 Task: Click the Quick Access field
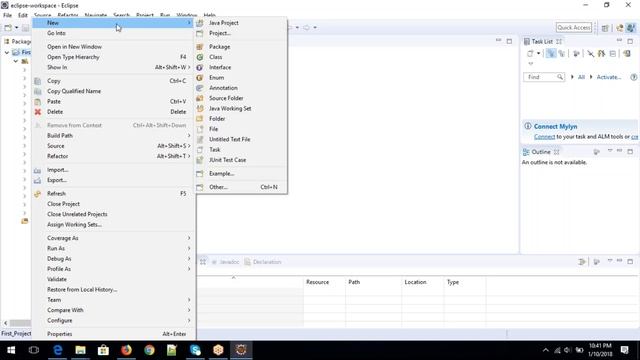pos(573,27)
